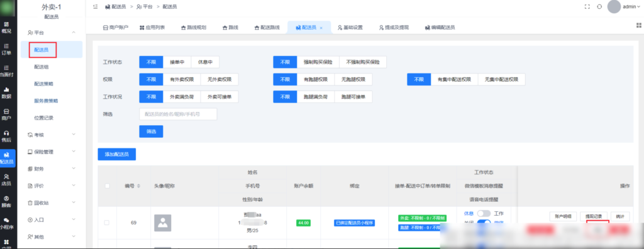Screen dimensions: 644x249
Task: Open 提现记录 for rider 69
Action: click(594, 216)
